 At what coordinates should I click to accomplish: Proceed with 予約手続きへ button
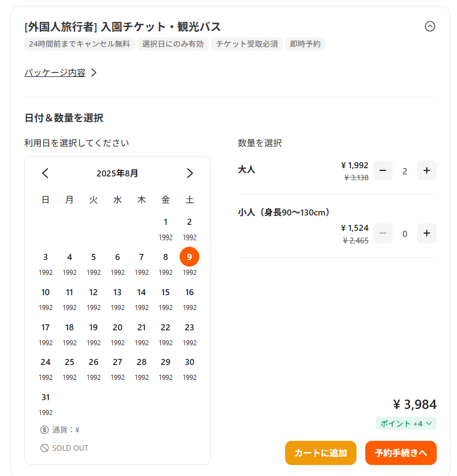[401, 453]
